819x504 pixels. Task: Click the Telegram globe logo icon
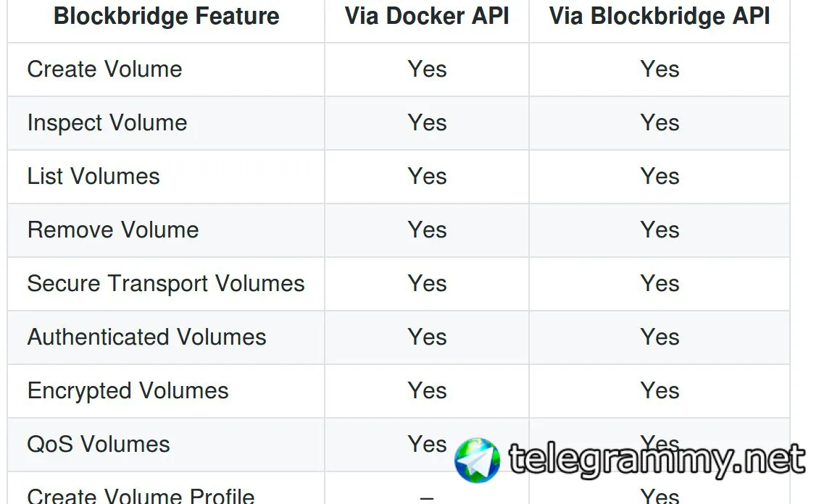[x=477, y=460]
